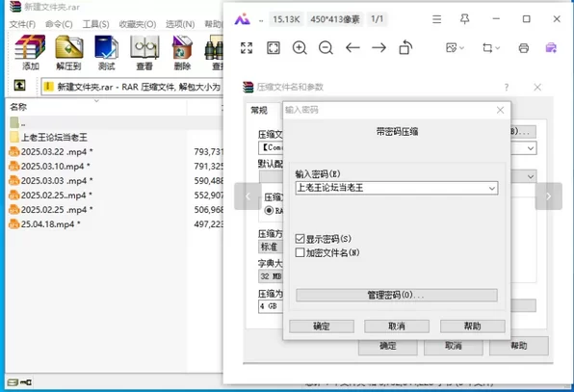Click 确定 in the 压缩文件名和参数 dialog
This screenshot has height=392, width=574.
click(388, 346)
